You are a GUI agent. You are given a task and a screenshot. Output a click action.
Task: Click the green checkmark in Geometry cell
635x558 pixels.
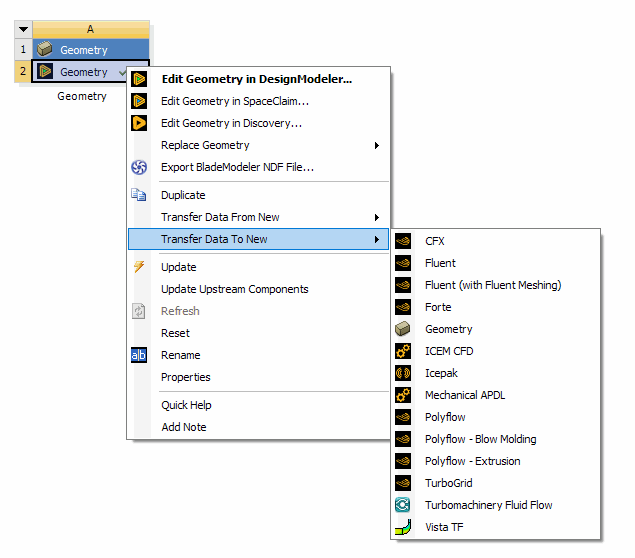tap(123, 72)
